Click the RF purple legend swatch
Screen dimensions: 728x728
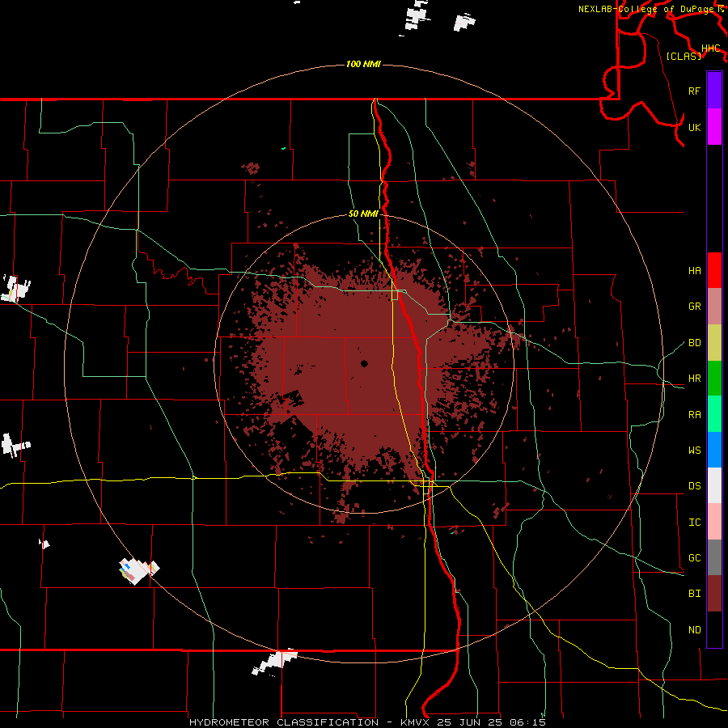[x=714, y=91]
